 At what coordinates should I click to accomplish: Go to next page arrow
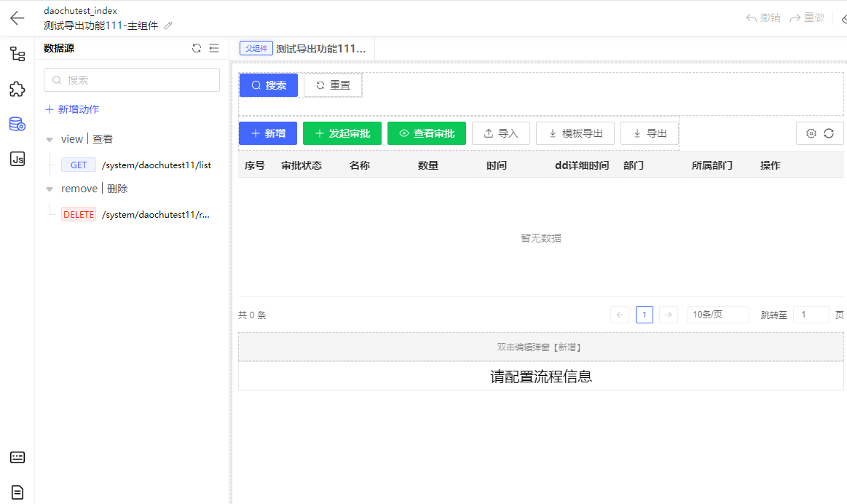click(x=668, y=315)
